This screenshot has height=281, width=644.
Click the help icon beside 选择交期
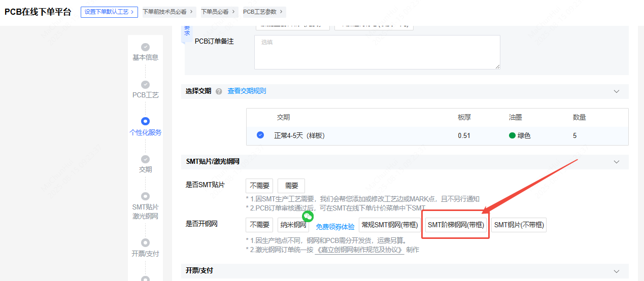(219, 91)
